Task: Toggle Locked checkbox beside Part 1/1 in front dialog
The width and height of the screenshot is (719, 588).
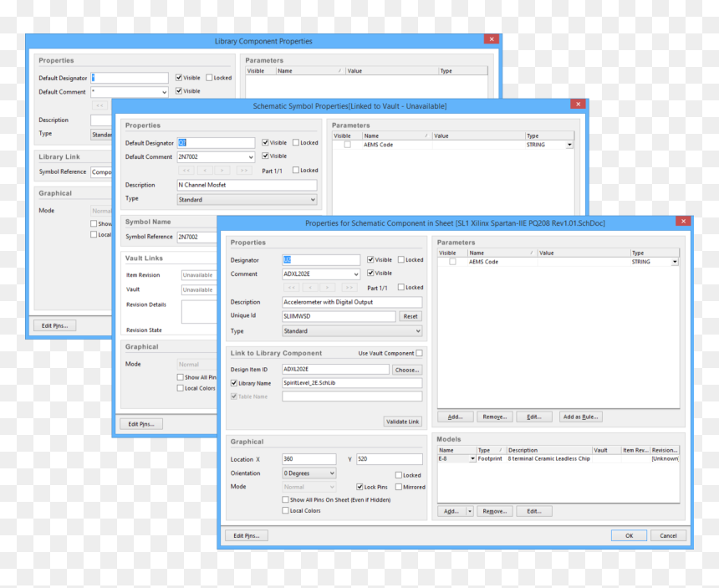Action: [x=401, y=287]
